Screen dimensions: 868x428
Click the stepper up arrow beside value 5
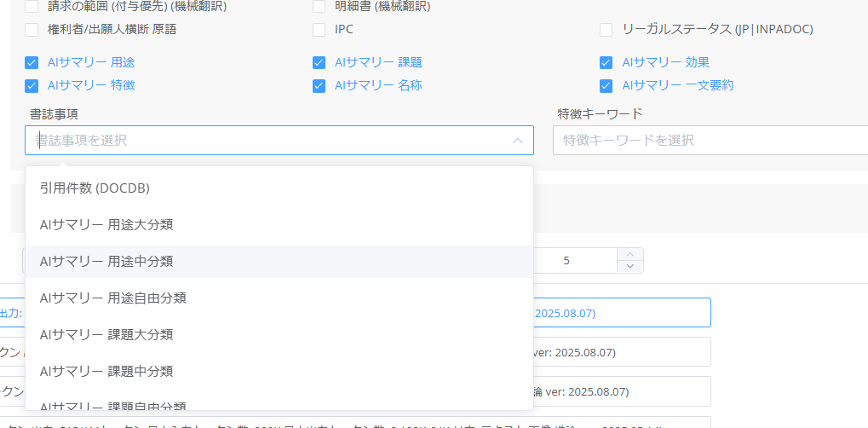click(x=629, y=254)
